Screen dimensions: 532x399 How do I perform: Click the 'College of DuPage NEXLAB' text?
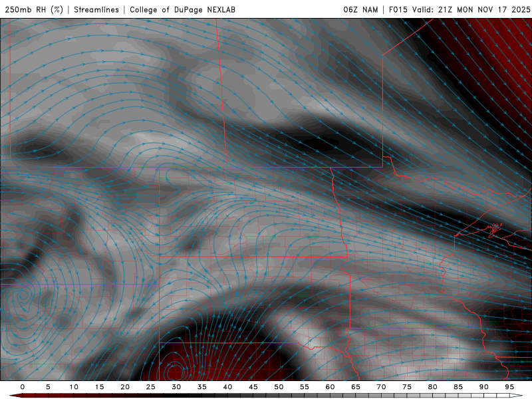pos(182,9)
